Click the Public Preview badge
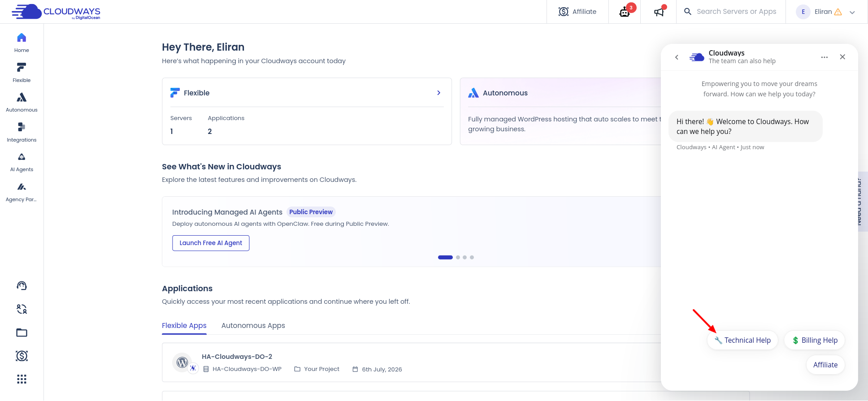868x401 pixels. click(x=311, y=212)
